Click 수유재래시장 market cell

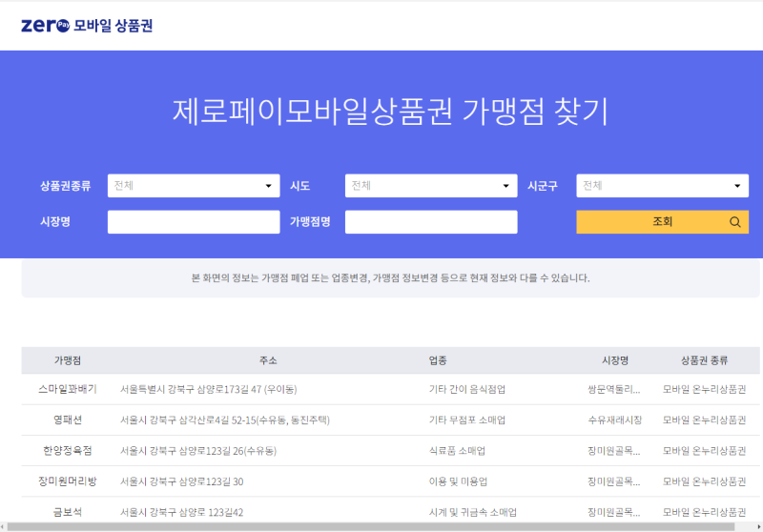tap(615, 419)
